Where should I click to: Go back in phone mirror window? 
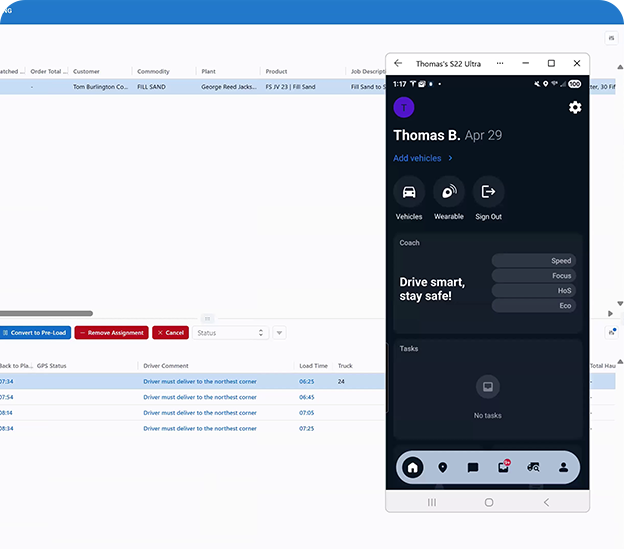[x=398, y=63]
